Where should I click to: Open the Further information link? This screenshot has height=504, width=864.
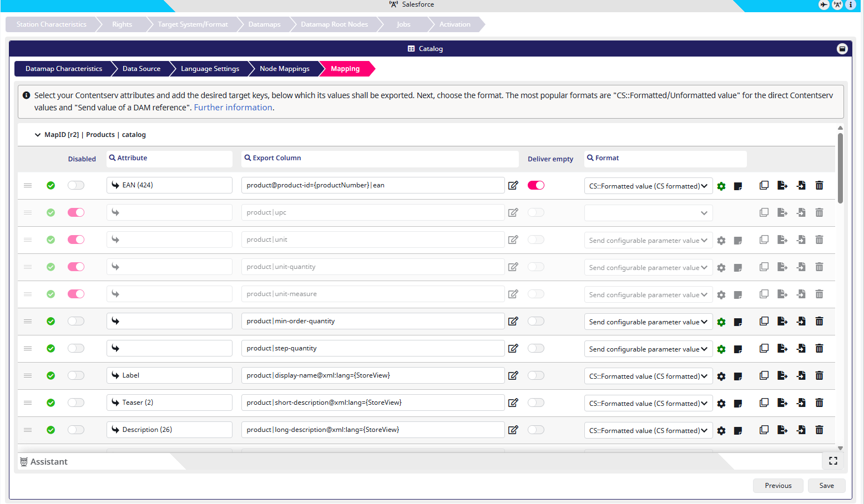pyautogui.click(x=233, y=108)
